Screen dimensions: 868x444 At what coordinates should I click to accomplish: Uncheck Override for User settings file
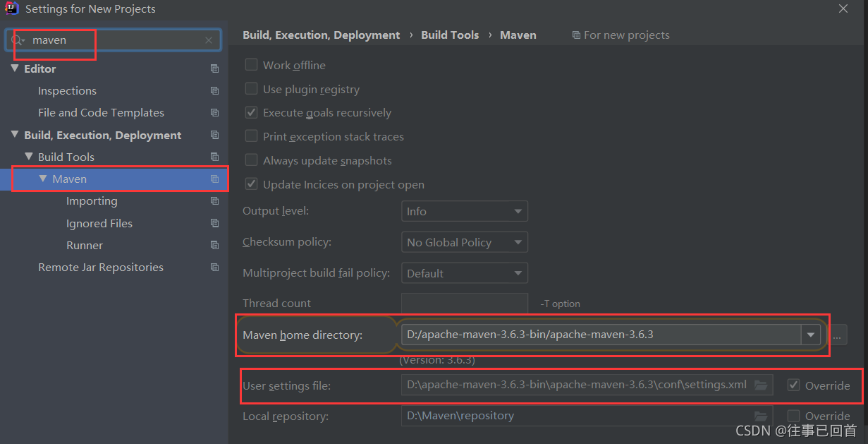794,385
